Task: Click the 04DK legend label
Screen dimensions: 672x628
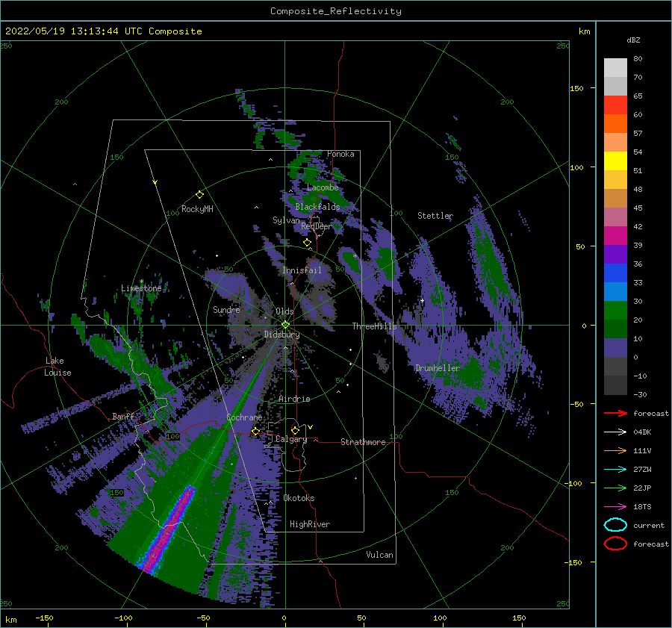Action: (x=642, y=432)
